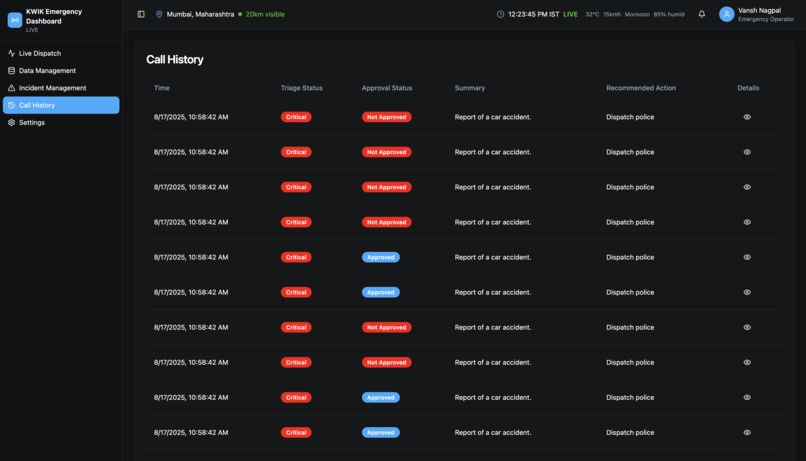
Task: Click the Live Dispatch pulse icon
Action: tap(11, 53)
